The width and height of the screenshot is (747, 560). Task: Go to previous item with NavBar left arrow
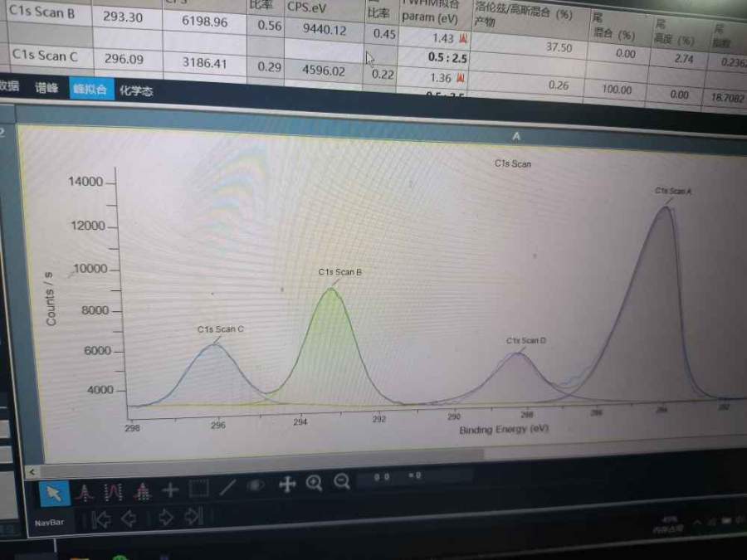129,519
